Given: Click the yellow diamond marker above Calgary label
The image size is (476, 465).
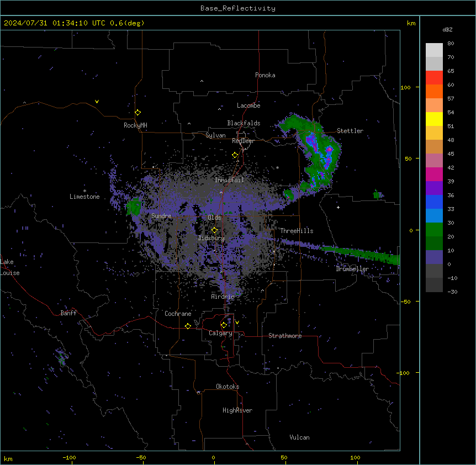Looking at the screenshot, I should (224, 325).
